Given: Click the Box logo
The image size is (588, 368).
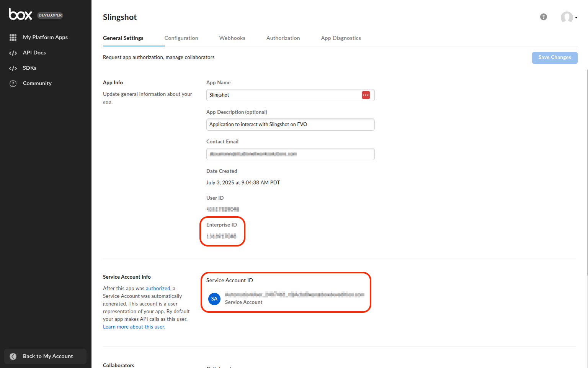Looking at the screenshot, I should coord(21,14).
